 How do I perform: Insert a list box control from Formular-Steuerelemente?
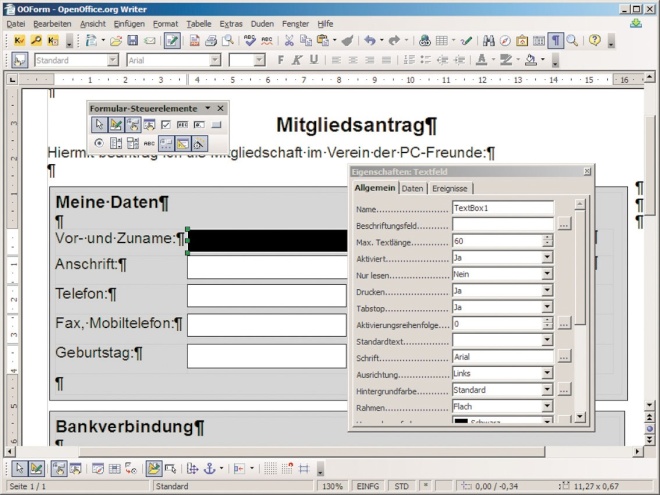click(x=116, y=143)
